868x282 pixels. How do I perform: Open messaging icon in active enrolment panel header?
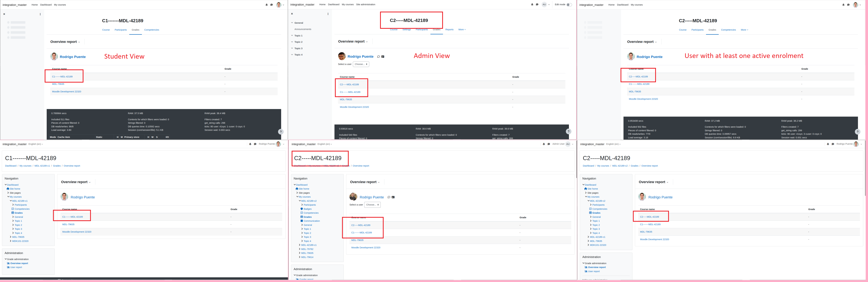pos(849,5)
